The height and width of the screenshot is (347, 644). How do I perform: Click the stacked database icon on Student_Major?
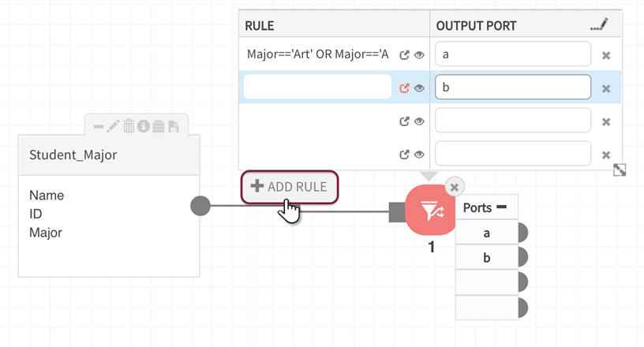[x=158, y=126]
